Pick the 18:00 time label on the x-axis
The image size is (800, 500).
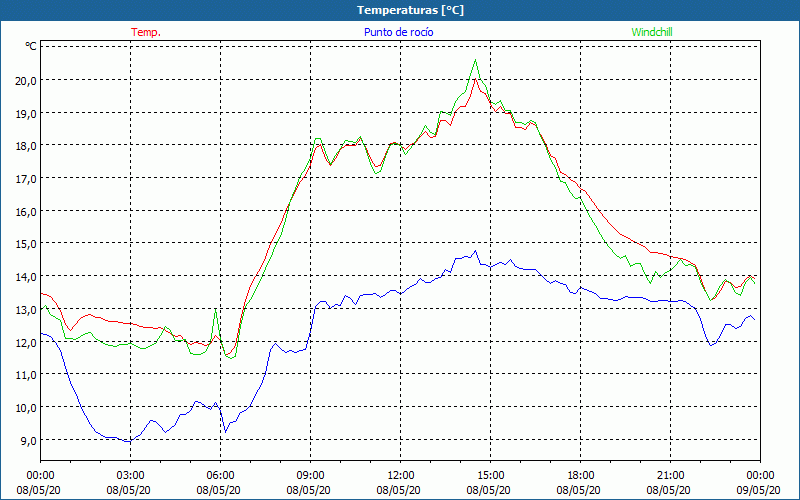coord(580,475)
